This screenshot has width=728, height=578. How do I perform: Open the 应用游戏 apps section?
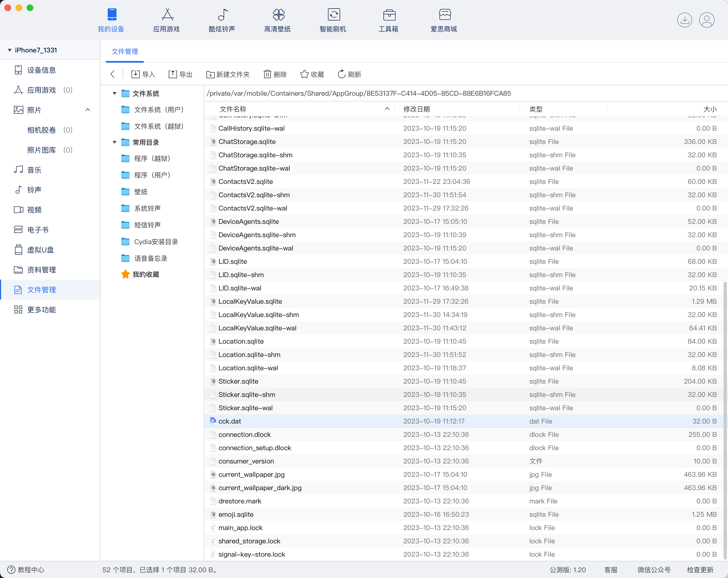[166, 21]
